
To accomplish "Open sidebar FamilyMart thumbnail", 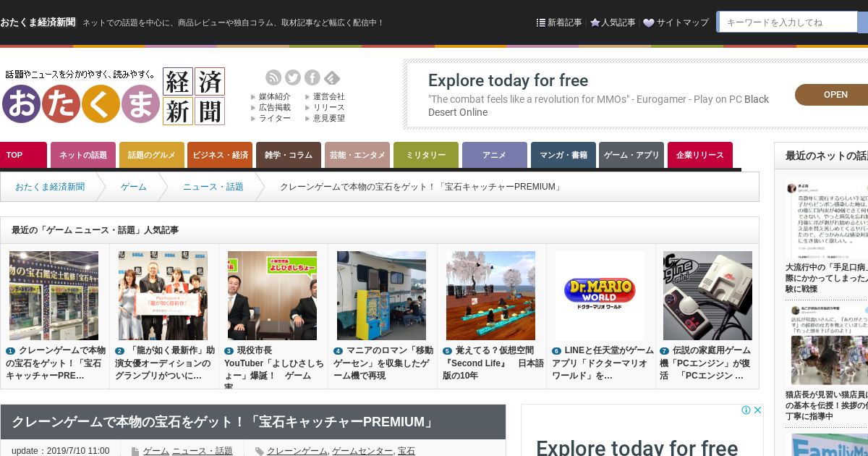I will pyautogui.click(x=829, y=444).
